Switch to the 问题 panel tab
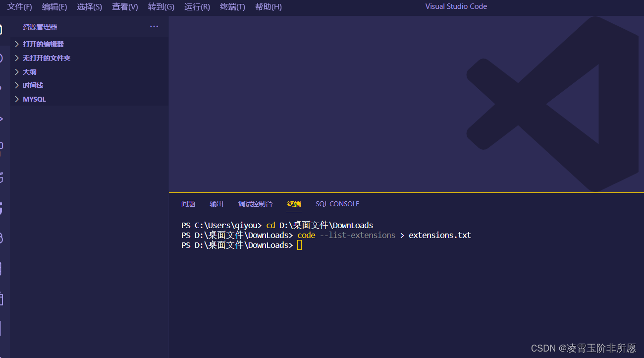This screenshot has height=358, width=644. click(188, 204)
